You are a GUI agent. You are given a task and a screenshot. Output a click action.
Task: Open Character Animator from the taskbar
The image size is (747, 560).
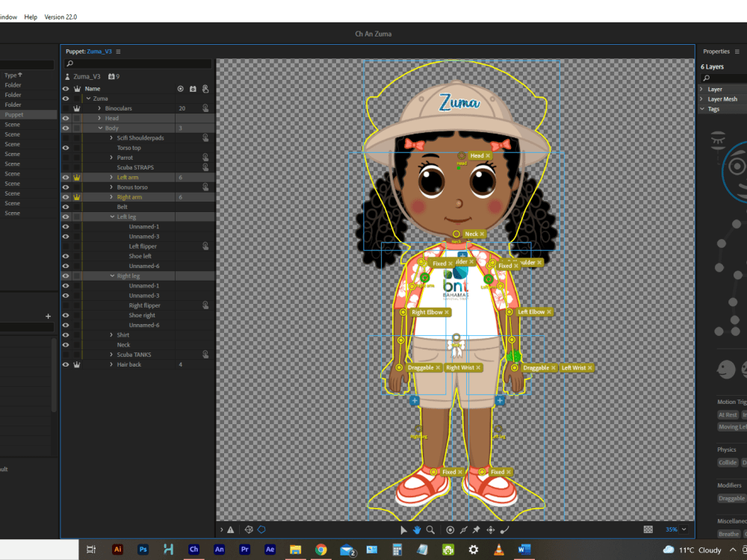(x=193, y=549)
